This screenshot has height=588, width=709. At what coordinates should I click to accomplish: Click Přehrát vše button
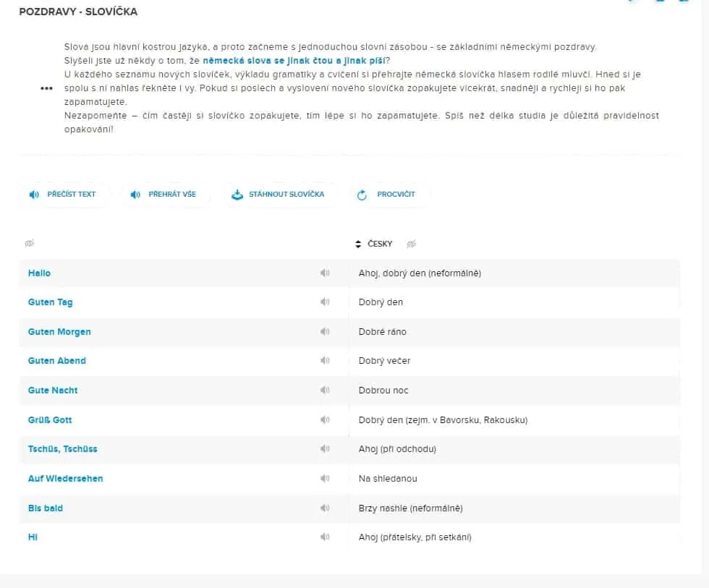[x=165, y=195]
